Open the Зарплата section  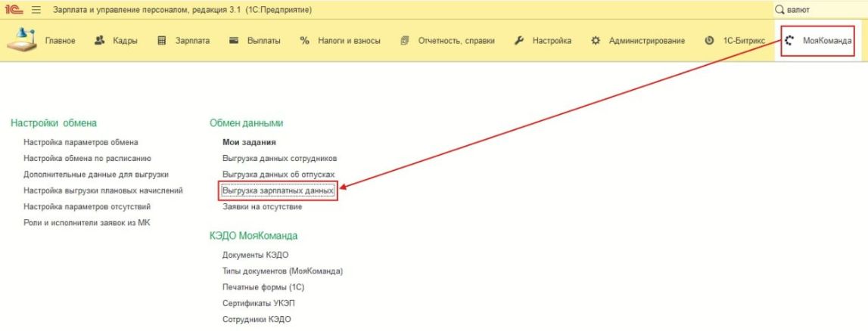tap(183, 41)
